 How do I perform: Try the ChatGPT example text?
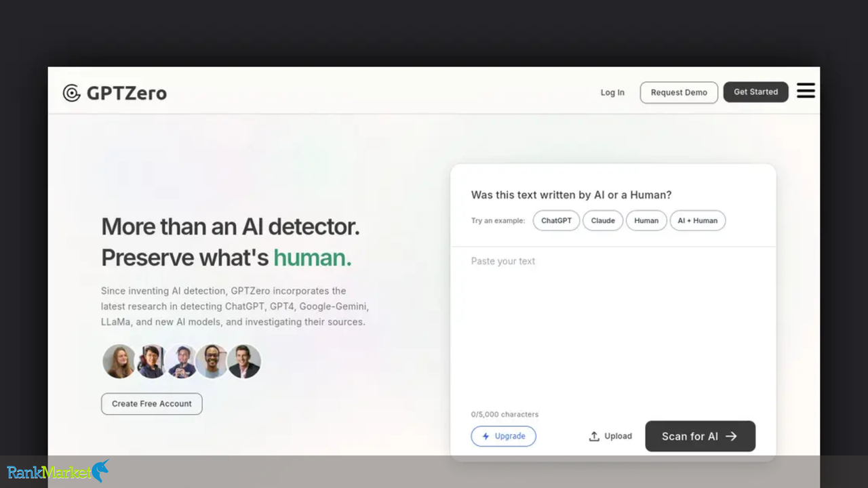coord(556,220)
